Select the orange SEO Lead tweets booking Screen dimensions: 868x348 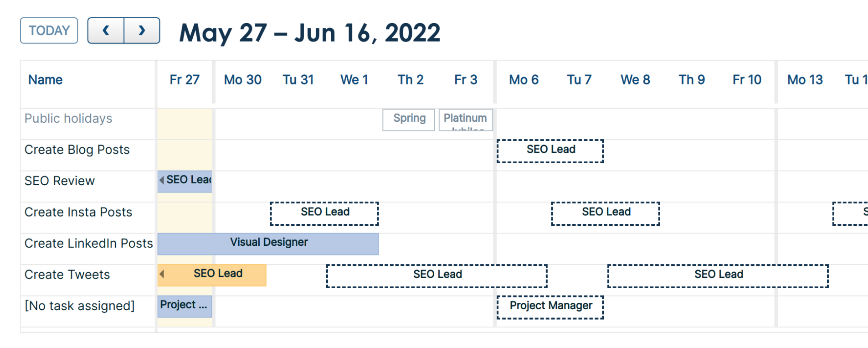[218, 275]
